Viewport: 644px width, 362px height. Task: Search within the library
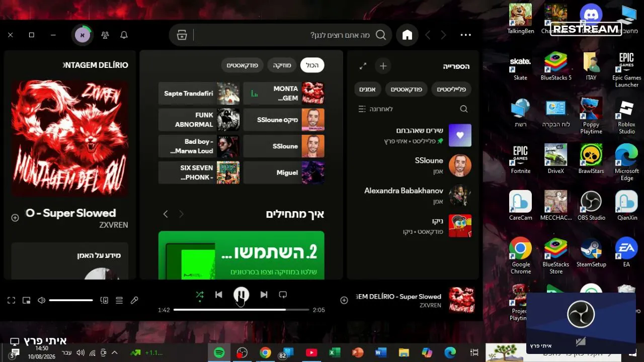coord(464,109)
